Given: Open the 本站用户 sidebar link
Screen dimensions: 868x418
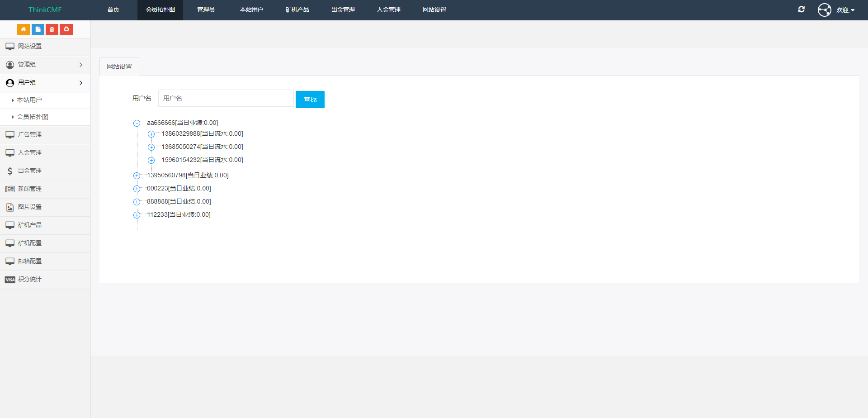Looking at the screenshot, I should 29,100.
